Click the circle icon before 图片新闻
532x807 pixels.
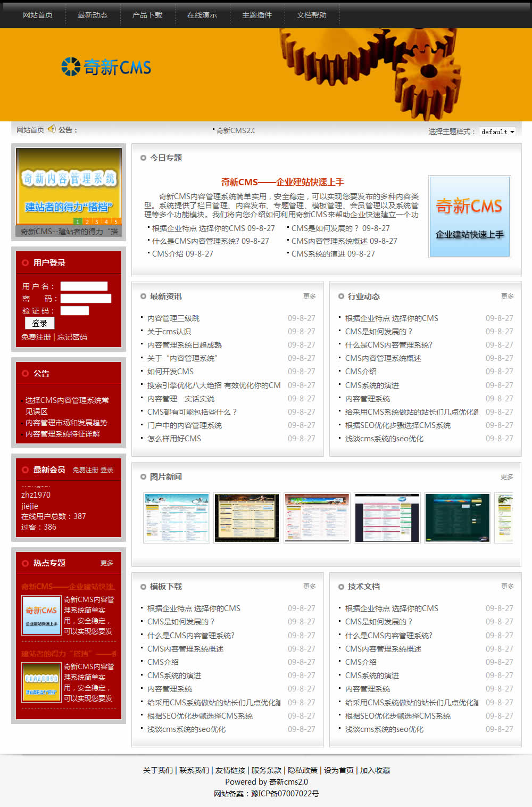(142, 476)
